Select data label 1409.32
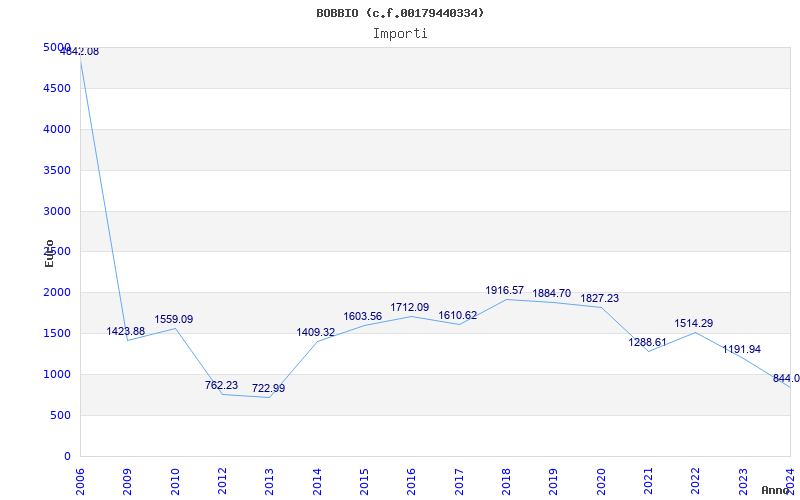The width and height of the screenshot is (800, 500). pos(316,333)
